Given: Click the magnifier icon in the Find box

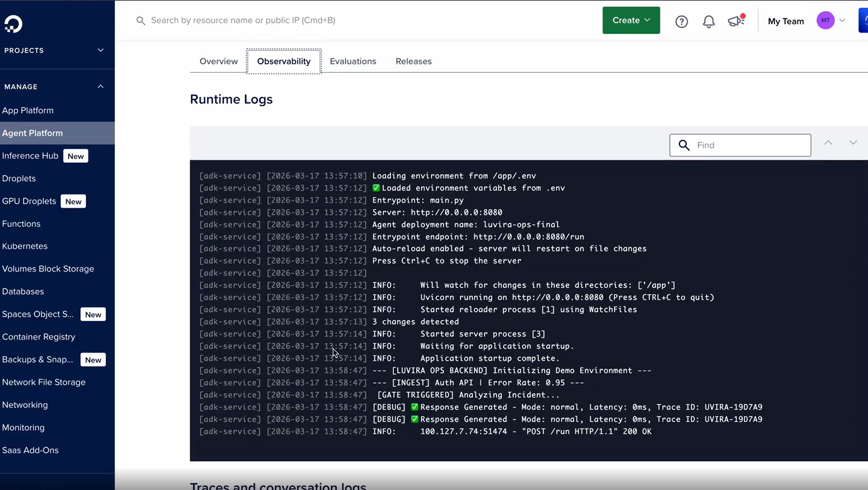Looking at the screenshot, I should point(684,145).
